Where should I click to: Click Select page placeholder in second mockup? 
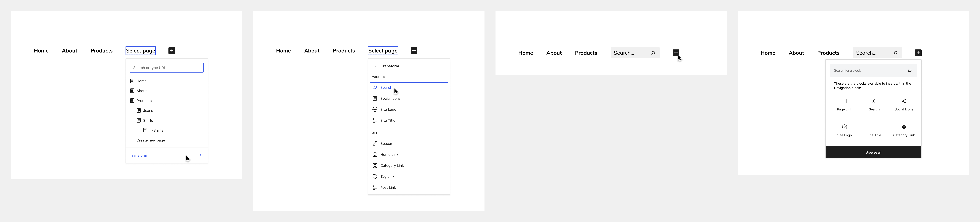383,50
